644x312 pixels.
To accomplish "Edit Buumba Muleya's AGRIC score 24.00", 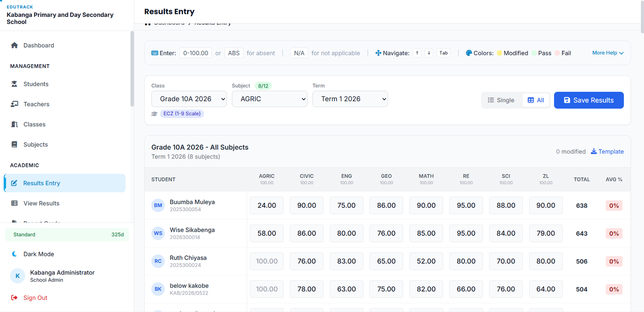I will click(266, 205).
